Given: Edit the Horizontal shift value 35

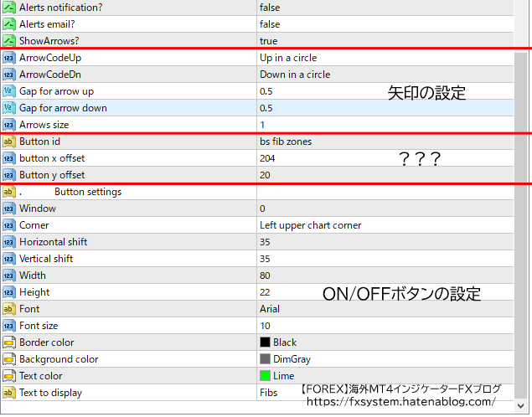Looking at the screenshot, I should pos(385,242).
